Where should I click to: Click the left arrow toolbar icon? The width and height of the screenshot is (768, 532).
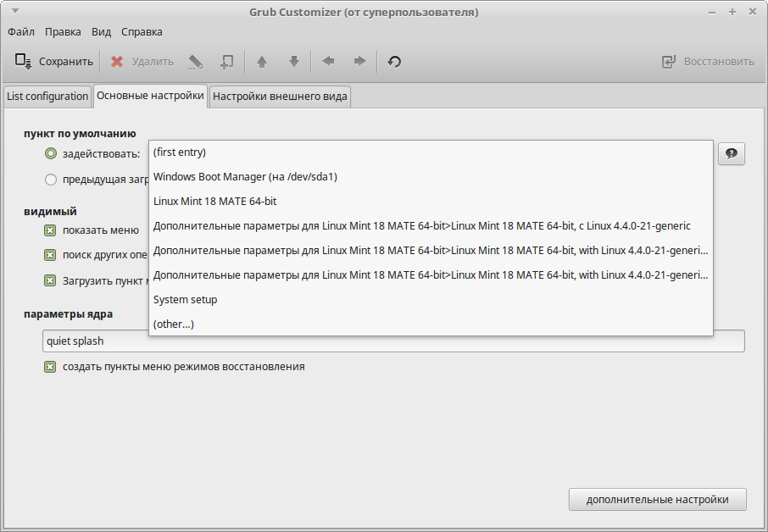coord(328,62)
